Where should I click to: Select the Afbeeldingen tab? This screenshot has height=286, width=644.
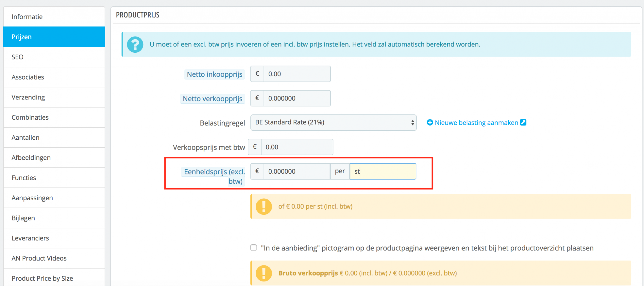point(54,158)
